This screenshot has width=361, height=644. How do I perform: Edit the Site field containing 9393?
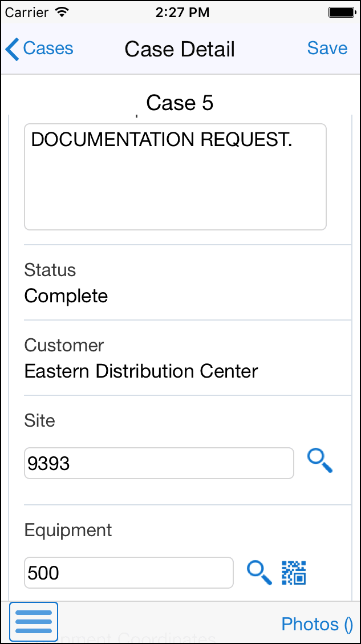pos(159,463)
